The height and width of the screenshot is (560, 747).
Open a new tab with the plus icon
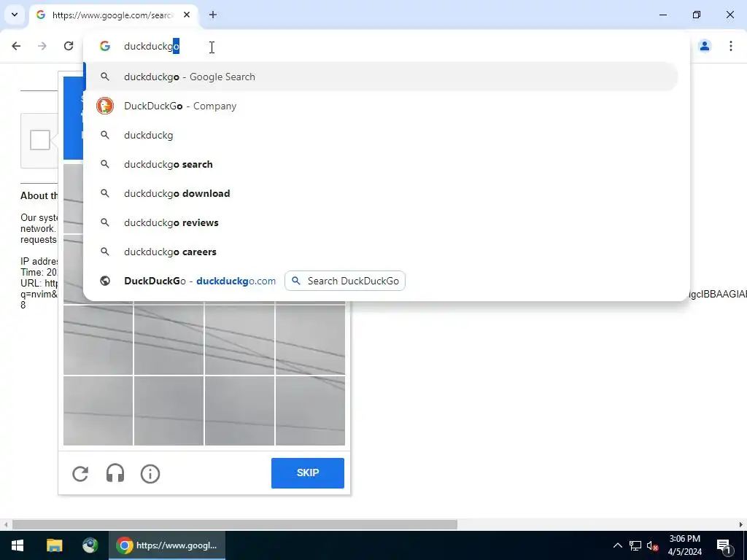pyautogui.click(x=213, y=15)
